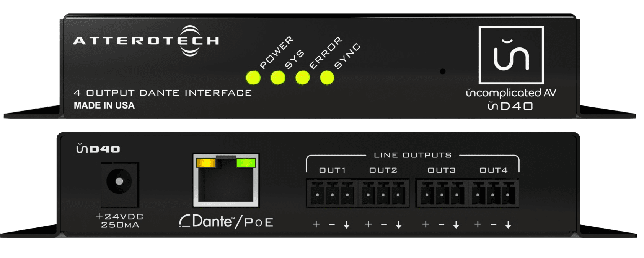644x258 pixels.
Task: Click the green LED on Ethernet port
Action: [246, 163]
